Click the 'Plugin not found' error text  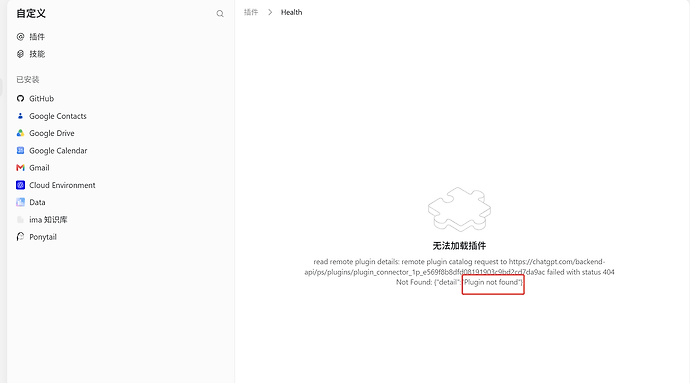[x=492, y=282]
